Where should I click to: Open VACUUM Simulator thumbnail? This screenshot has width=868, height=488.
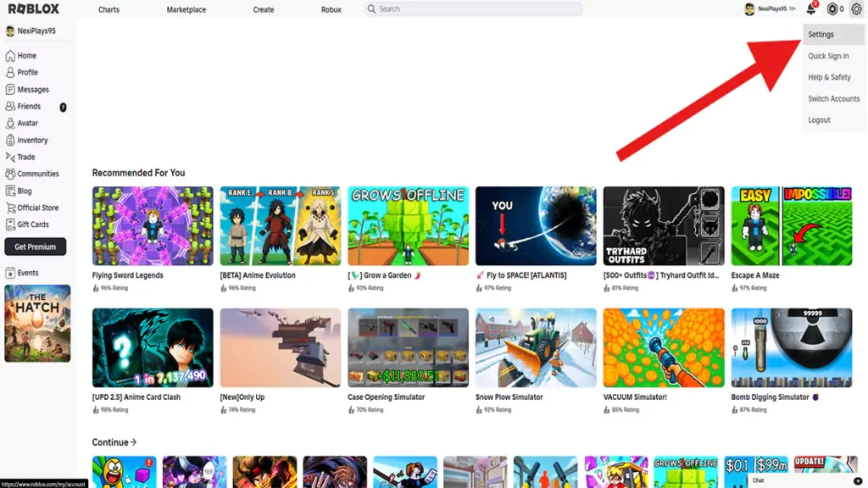tap(664, 347)
